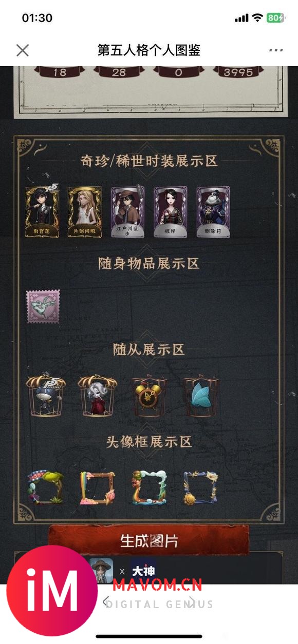Tap the 雨宫莲 costume card
The image size is (298, 644).
[x=42, y=211]
